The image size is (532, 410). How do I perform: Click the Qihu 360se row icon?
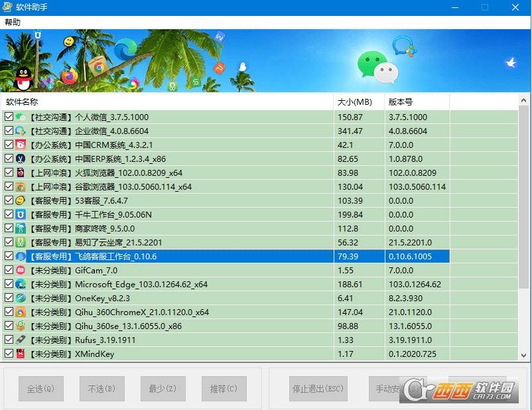(x=21, y=326)
